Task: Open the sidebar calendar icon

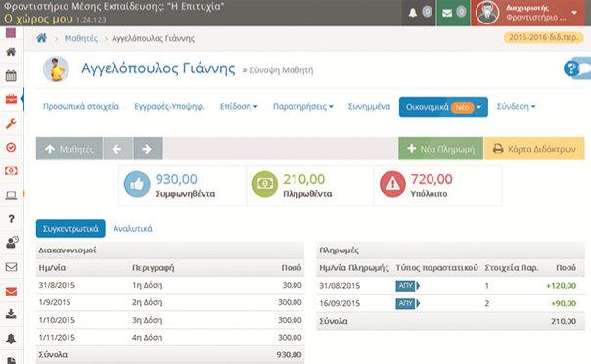Action: pos(11,75)
